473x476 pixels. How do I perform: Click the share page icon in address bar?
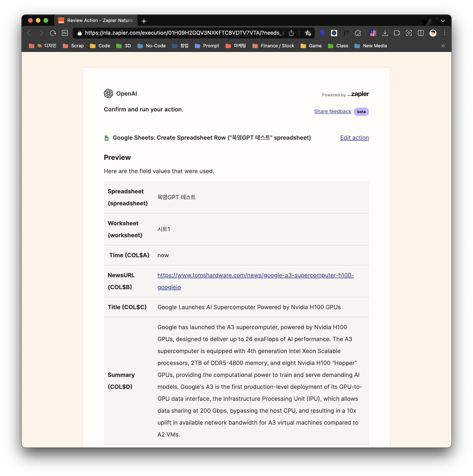click(x=291, y=33)
